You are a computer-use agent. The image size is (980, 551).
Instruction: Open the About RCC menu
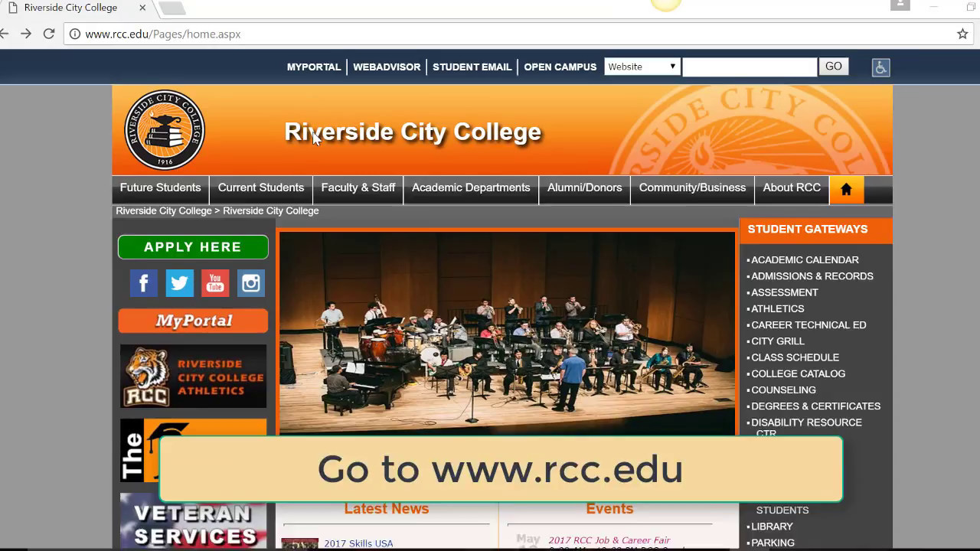[792, 188]
